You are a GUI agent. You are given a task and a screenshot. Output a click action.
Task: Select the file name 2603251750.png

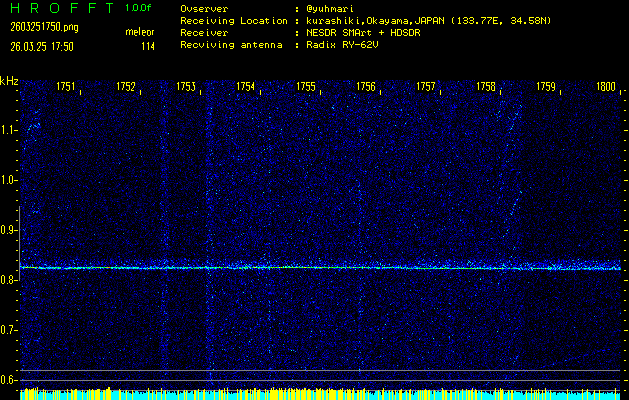pyautogui.click(x=44, y=27)
